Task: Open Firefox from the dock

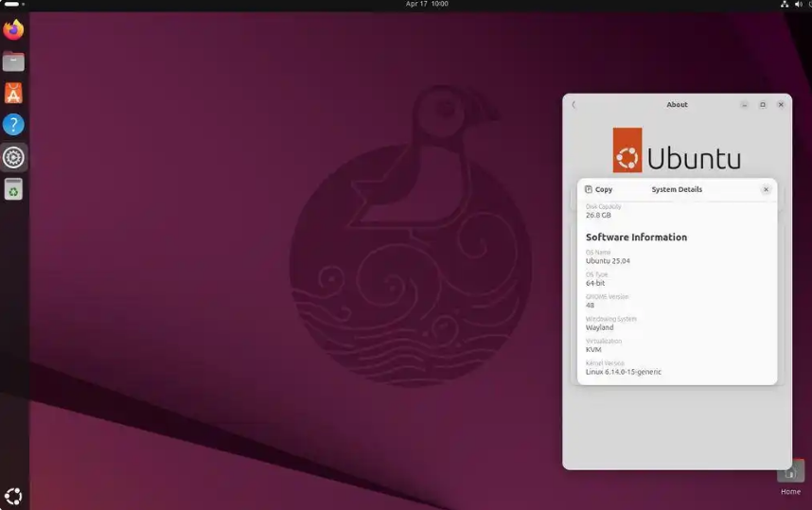Action: click(13, 29)
